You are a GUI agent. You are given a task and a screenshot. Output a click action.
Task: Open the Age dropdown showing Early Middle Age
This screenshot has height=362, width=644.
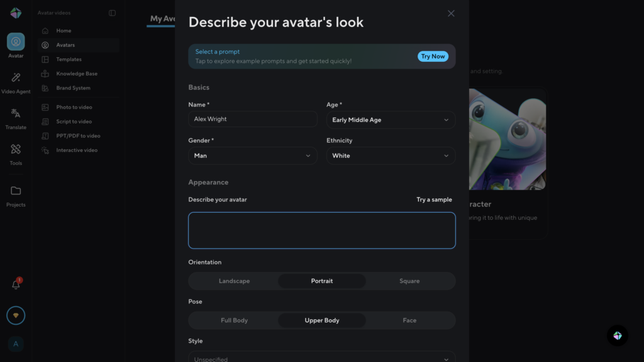click(x=391, y=120)
